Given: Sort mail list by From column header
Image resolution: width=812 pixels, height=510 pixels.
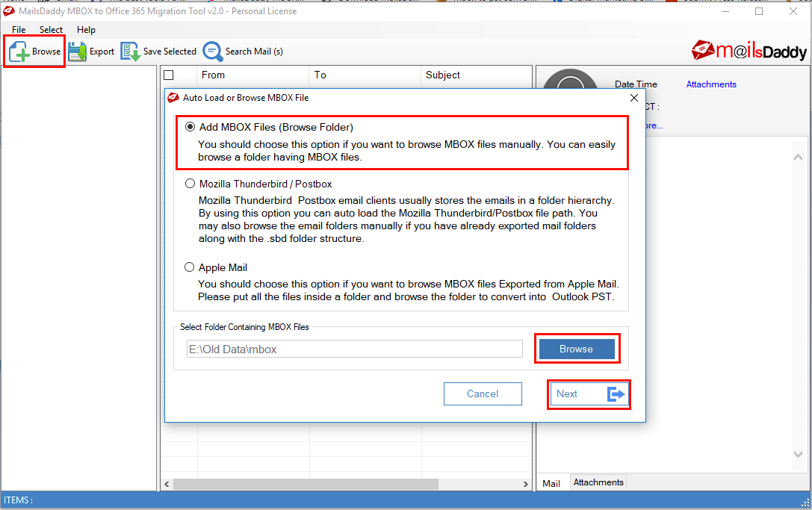Looking at the screenshot, I should (x=253, y=75).
